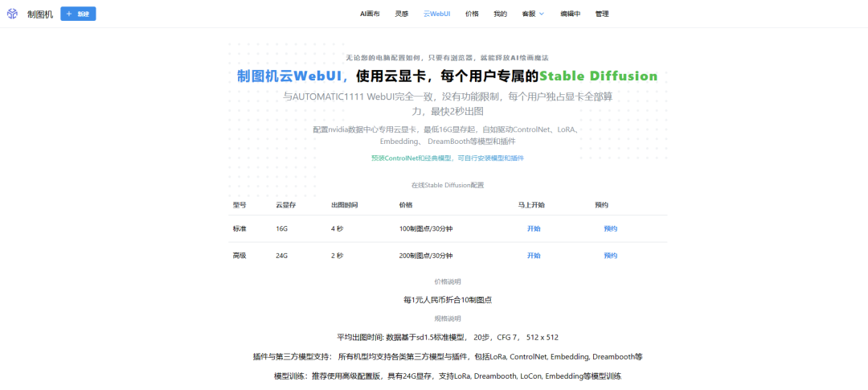Click the 模型训练 recommendation line

448,376
